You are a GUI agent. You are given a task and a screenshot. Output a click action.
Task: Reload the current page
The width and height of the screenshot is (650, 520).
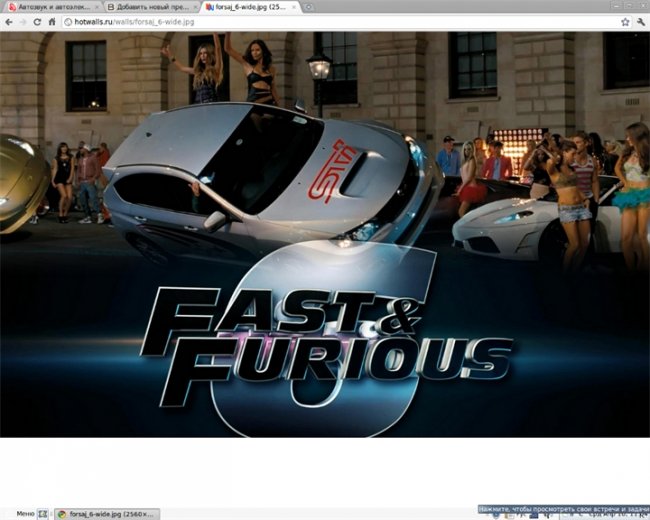coord(38,21)
